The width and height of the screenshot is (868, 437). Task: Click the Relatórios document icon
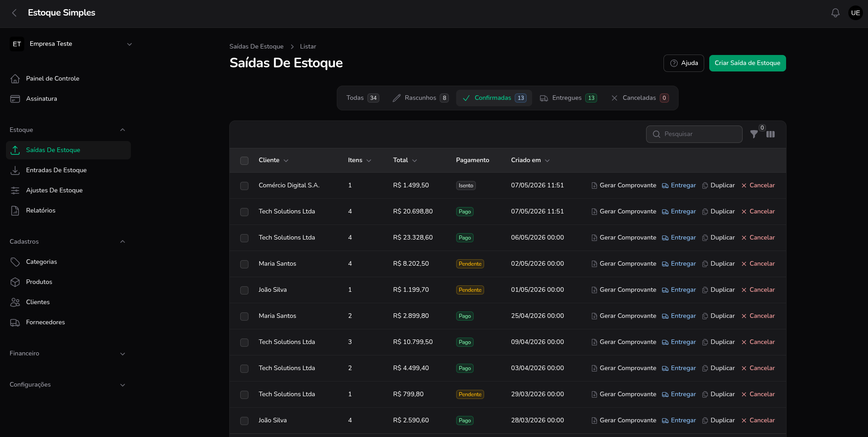(15, 211)
